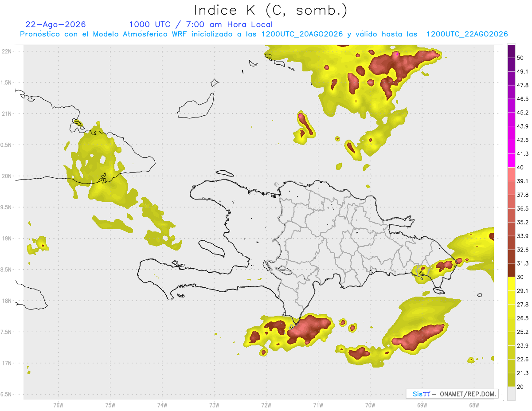Click the color bar value 50
The height and width of the screenshot is (411, 532).
tap(520, 58)
